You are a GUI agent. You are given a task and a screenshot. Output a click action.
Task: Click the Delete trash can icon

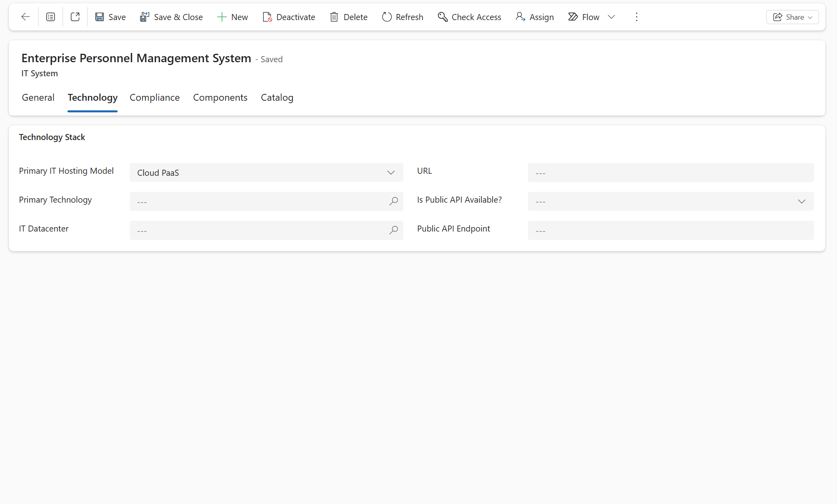pyautogui.click(x=334, y=17)
